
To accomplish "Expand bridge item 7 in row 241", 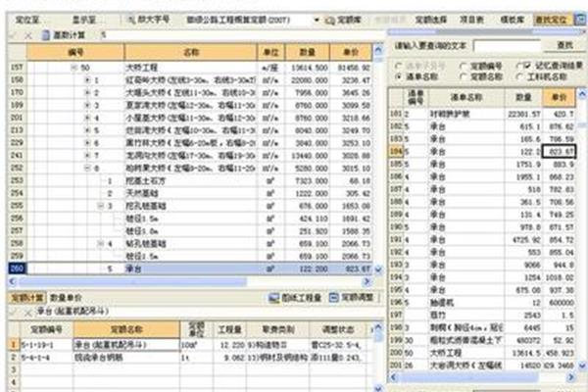I will (87, 155).
